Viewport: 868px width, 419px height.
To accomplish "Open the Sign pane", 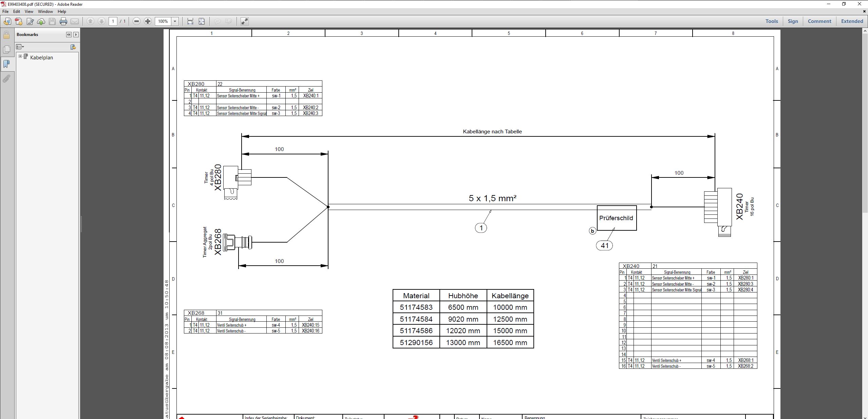I will (x=793, y=21).
